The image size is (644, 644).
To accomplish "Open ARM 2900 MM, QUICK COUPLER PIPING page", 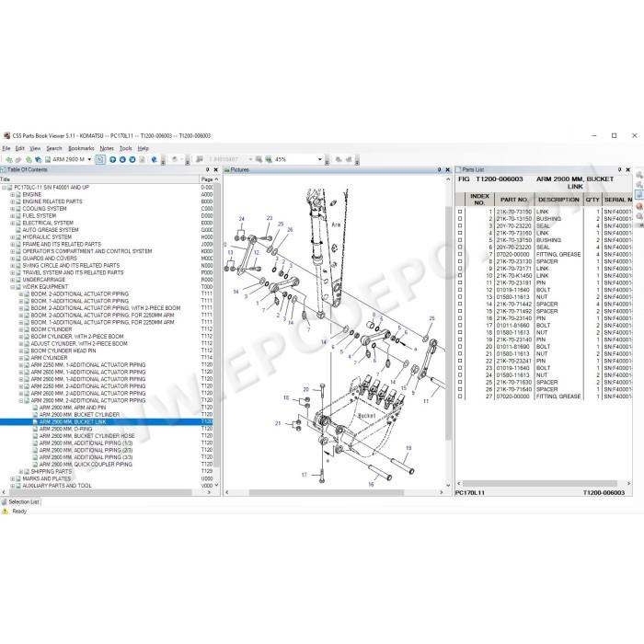I will point(86,465).
